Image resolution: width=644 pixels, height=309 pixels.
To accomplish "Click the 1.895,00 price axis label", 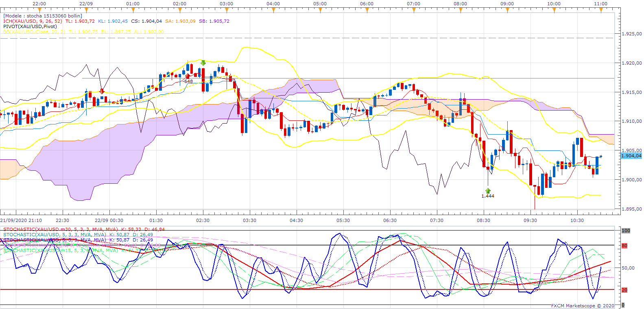I will point(632,209).
